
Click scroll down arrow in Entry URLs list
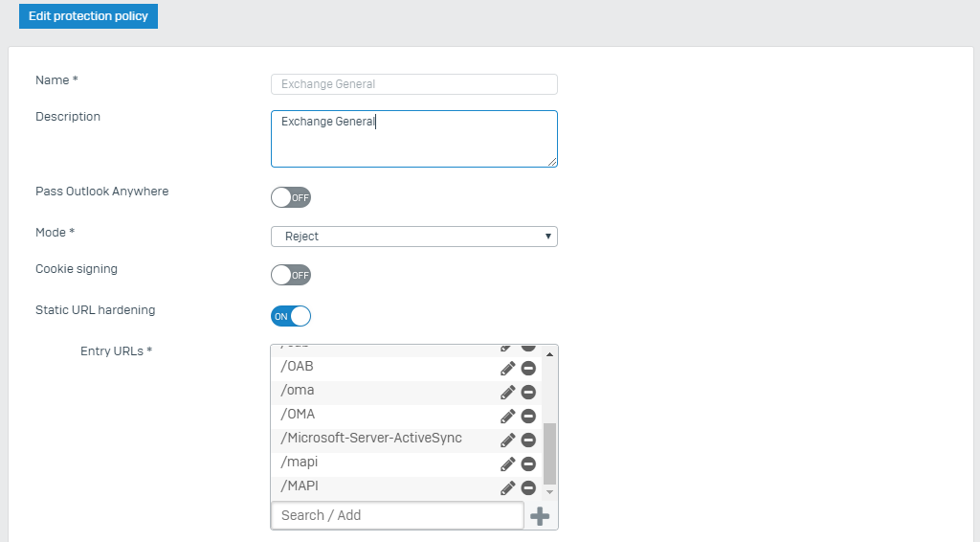point(550,492)
